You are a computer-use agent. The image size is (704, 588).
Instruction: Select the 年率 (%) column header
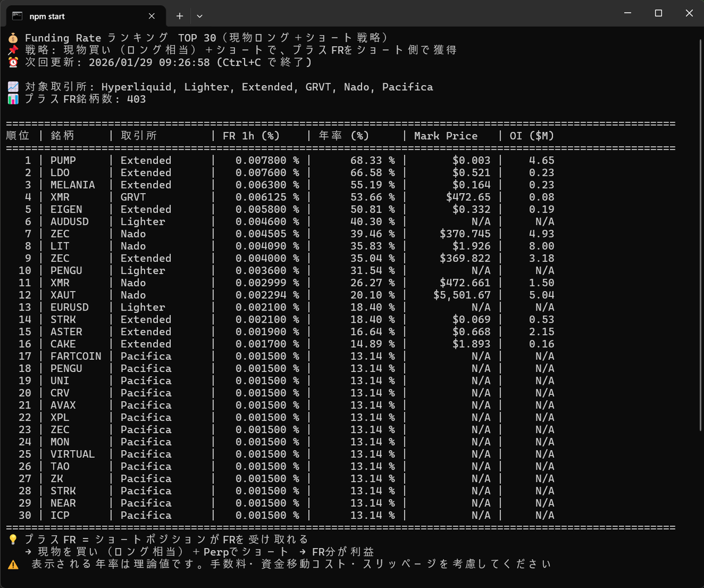pyautogui.click(x=344, y=135)
